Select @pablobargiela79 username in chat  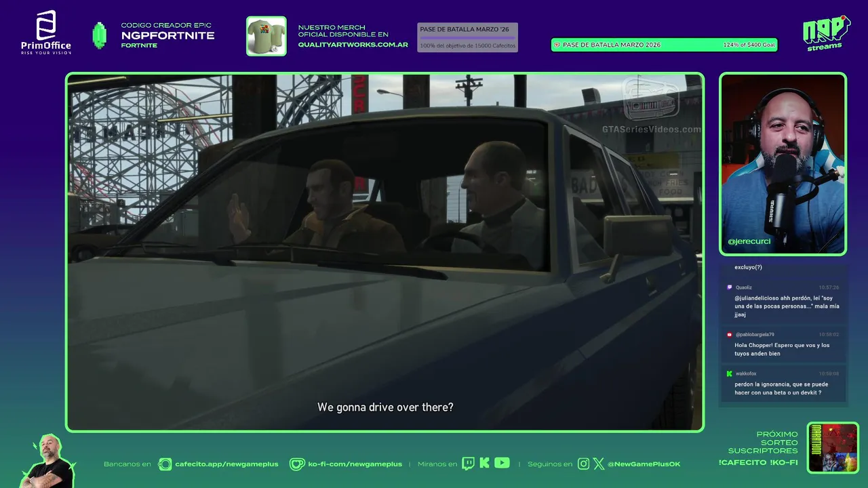(755, 334)
